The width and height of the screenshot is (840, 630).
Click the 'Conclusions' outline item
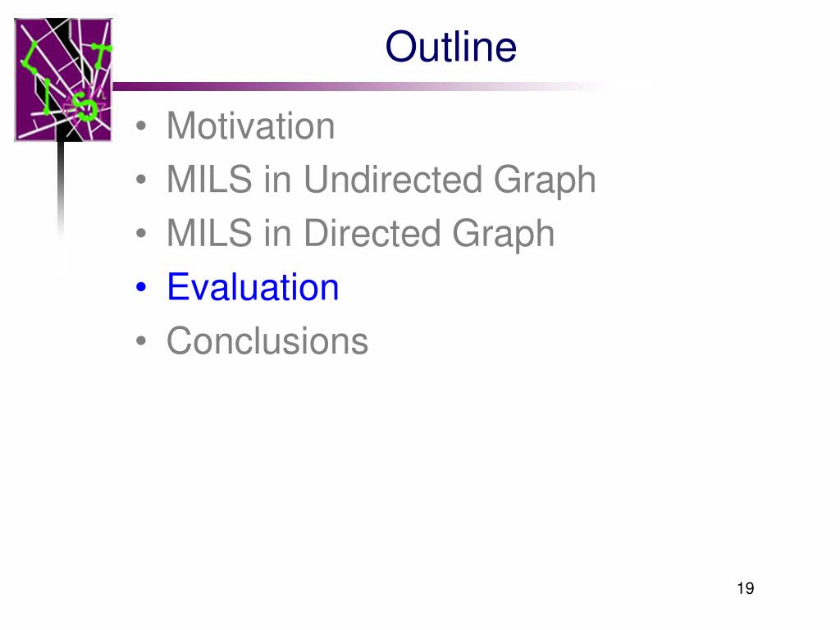coord(267,340)
